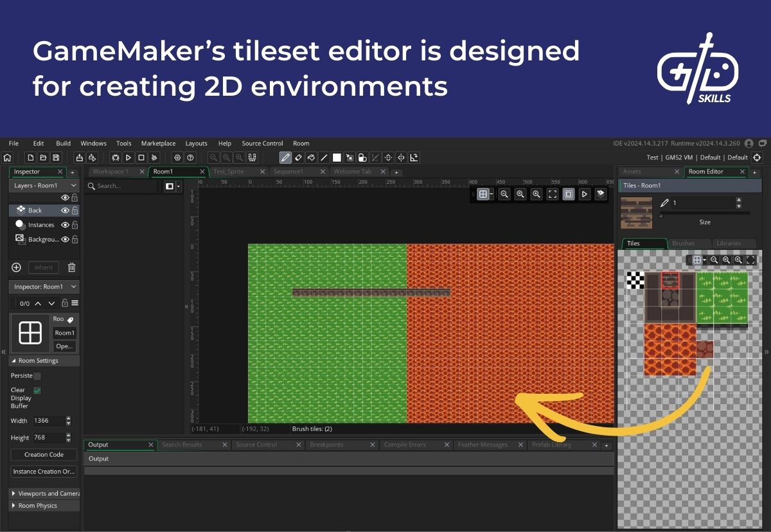Click the Creation Code button

pyautogui.click(x=43, y=454)
